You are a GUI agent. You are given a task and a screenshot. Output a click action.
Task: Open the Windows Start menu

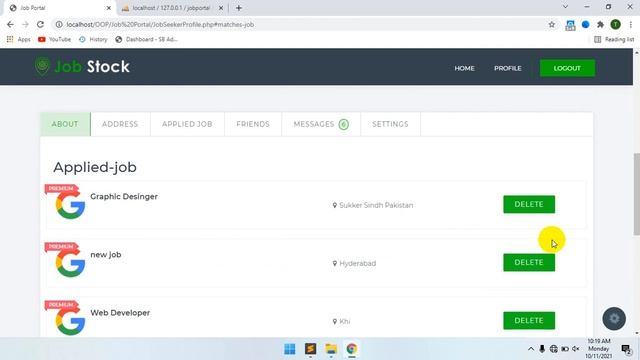tap(290, 349)
